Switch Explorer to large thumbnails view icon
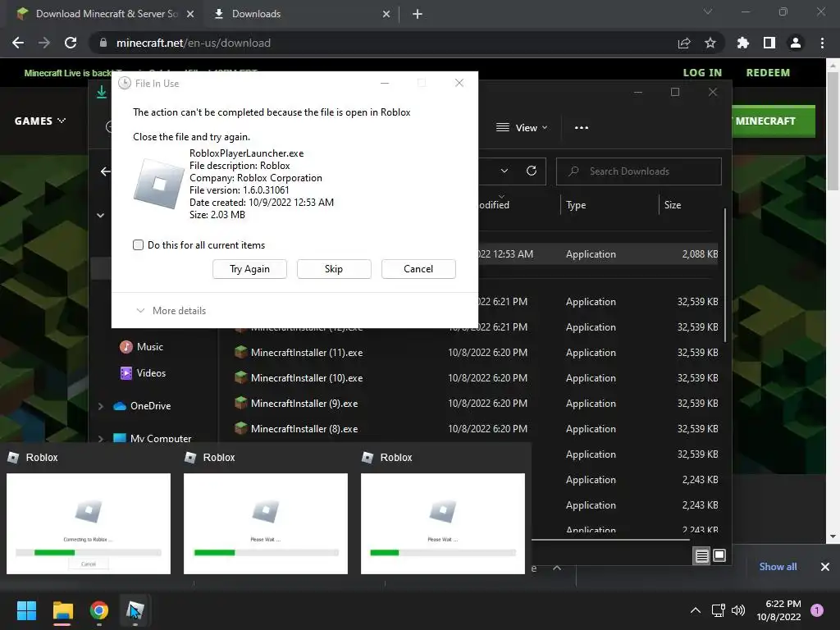This screenshot has height=630, width=840. coord(719,555)
